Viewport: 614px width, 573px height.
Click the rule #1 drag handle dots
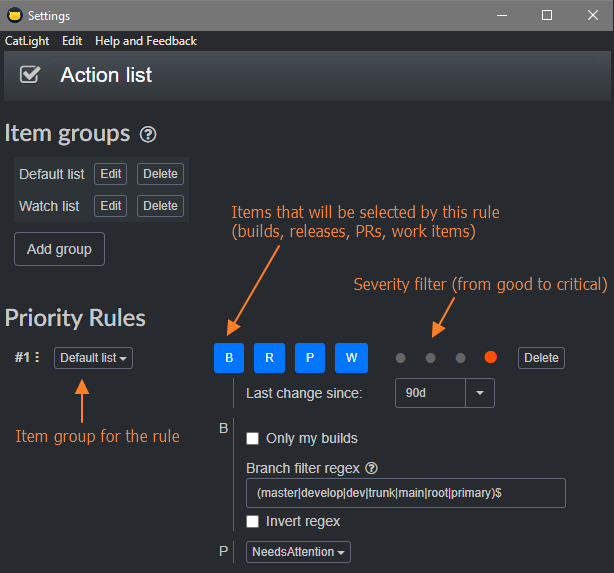(37, 357)
